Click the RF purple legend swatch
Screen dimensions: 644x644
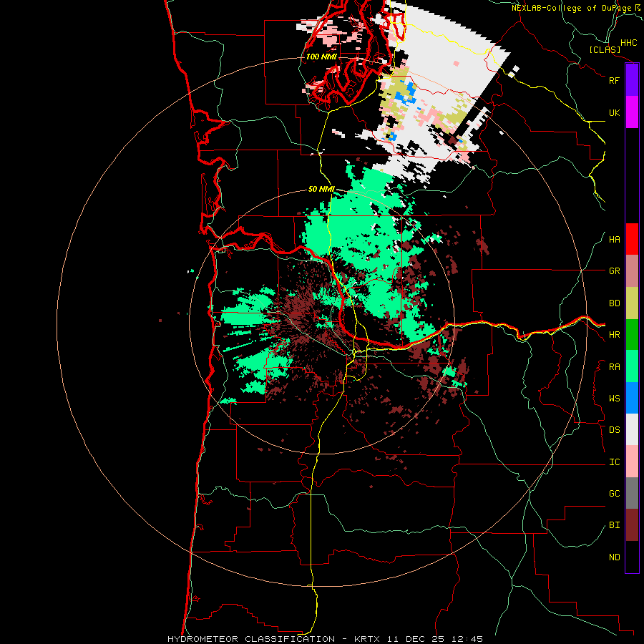pos(632,80)
